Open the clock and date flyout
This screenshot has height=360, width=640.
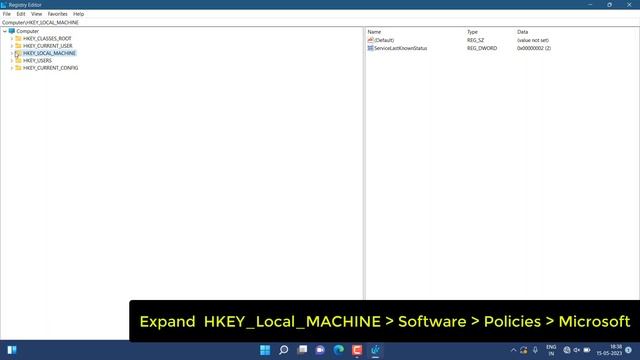click(x=609, y=350)
